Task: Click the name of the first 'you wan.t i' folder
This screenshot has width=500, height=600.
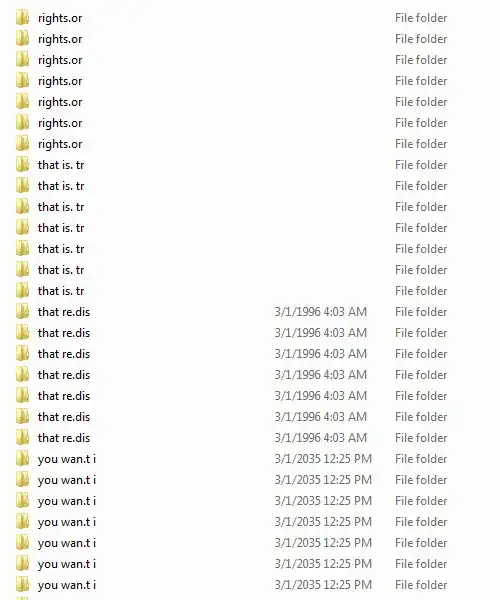Action: pyautogui.click(x=67, y=459)
